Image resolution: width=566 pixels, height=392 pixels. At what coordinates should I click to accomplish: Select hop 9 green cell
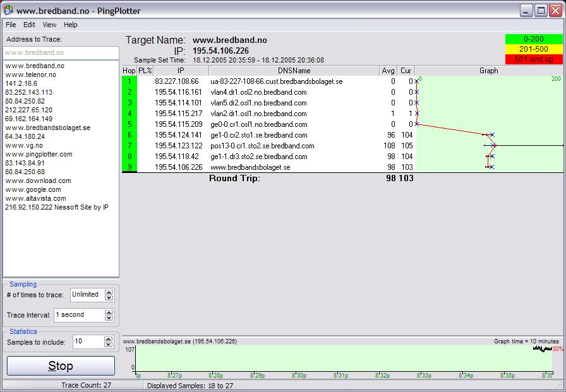click(129, 167)
